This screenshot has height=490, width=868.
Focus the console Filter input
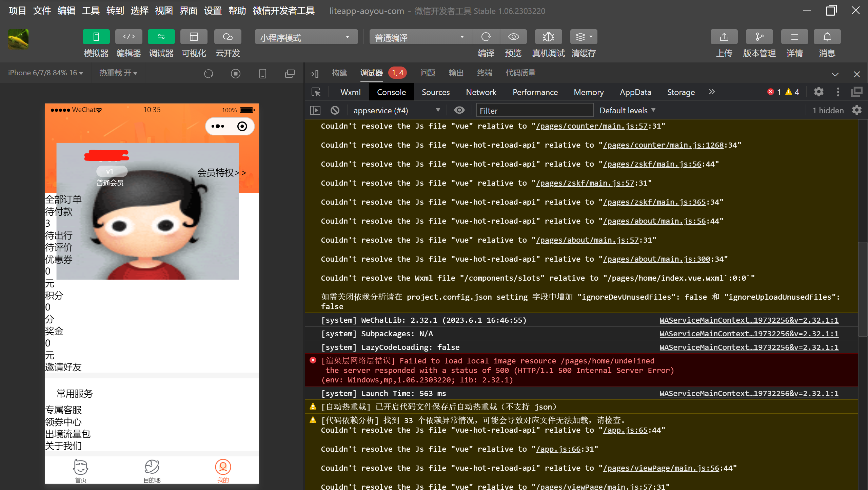(535, 111)
